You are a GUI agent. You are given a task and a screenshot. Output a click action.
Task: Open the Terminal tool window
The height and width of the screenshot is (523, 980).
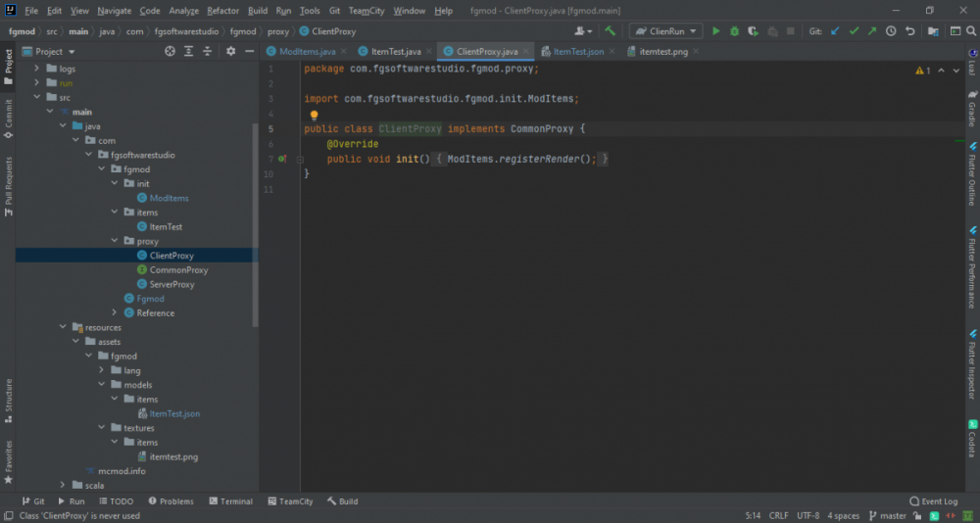(230, 501)
